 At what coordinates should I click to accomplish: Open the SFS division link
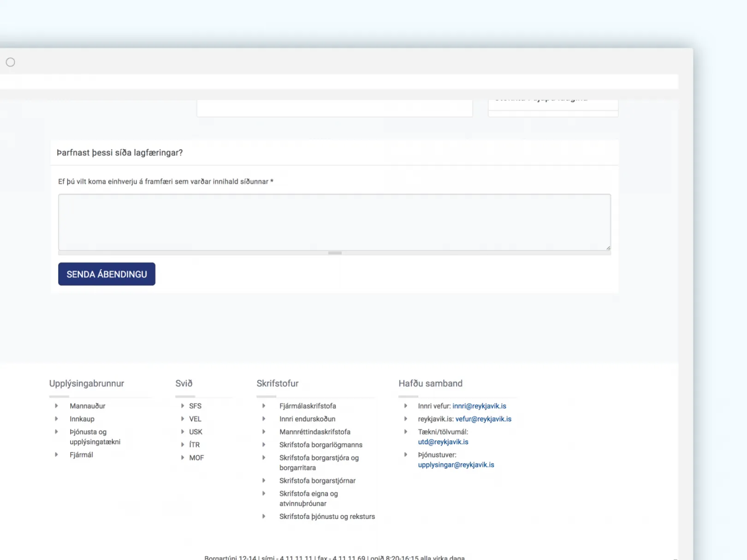195,406
